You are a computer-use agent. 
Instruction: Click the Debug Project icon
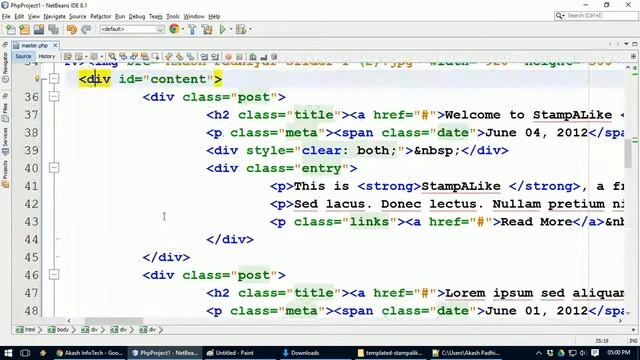(241, 29)
